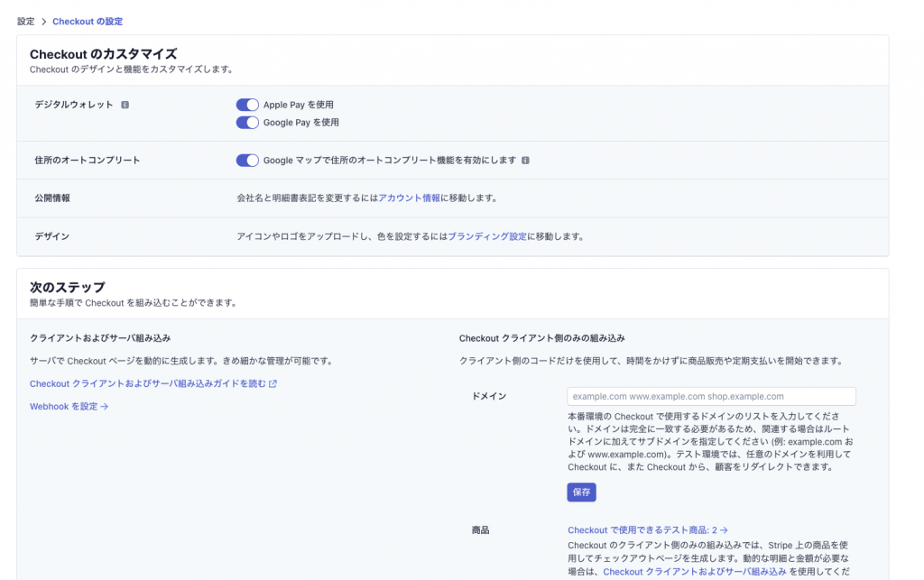924x580 pixels.
Task: Click Checkout クライアント側のみの組み込み subheading
Action: [542, 338]
